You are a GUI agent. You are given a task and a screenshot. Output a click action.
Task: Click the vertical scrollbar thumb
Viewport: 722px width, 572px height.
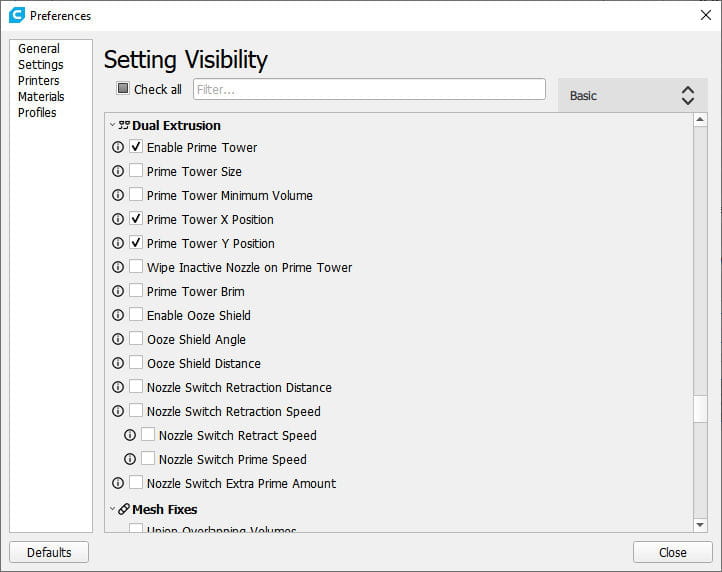700,409
